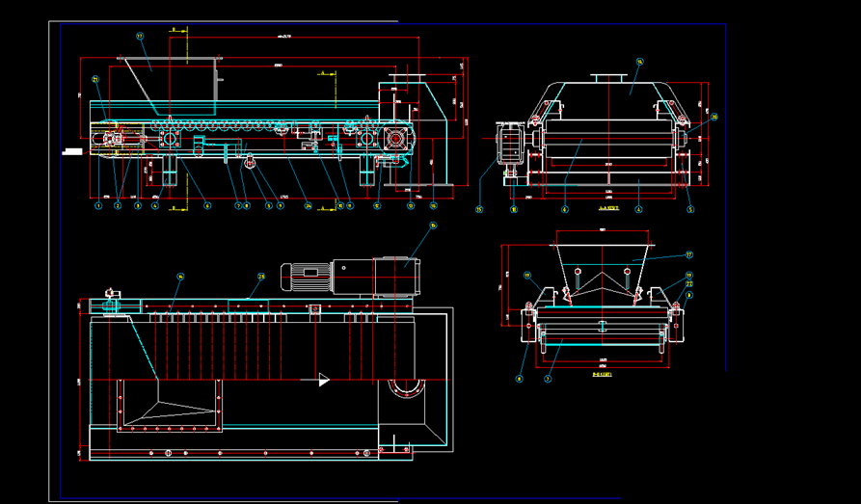The image size is (861, 504).
Task: Click white flow direction arrow in plan view
Action: click(324, 381)
